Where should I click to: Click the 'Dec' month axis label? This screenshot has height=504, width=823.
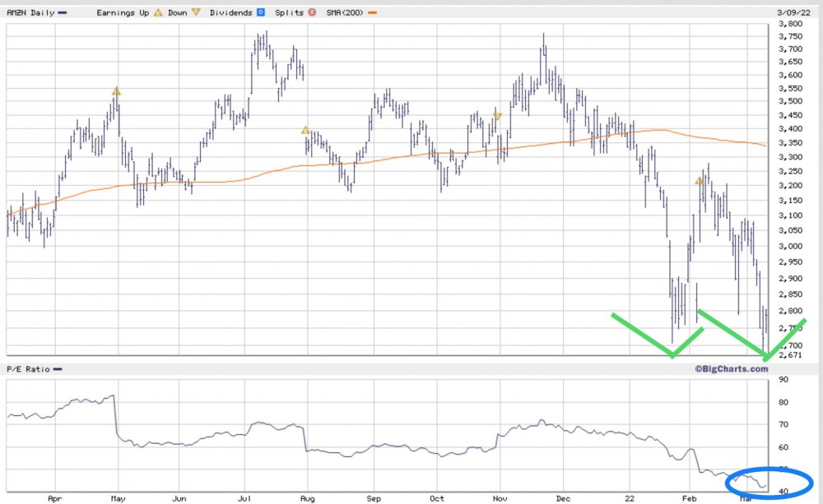pyautogui.click(x=563, y=498)
